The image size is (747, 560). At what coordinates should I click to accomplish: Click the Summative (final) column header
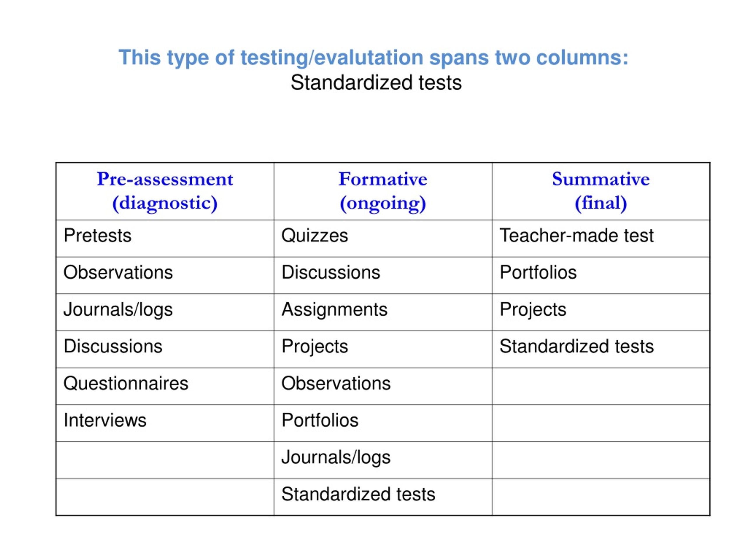click(601, 191)
